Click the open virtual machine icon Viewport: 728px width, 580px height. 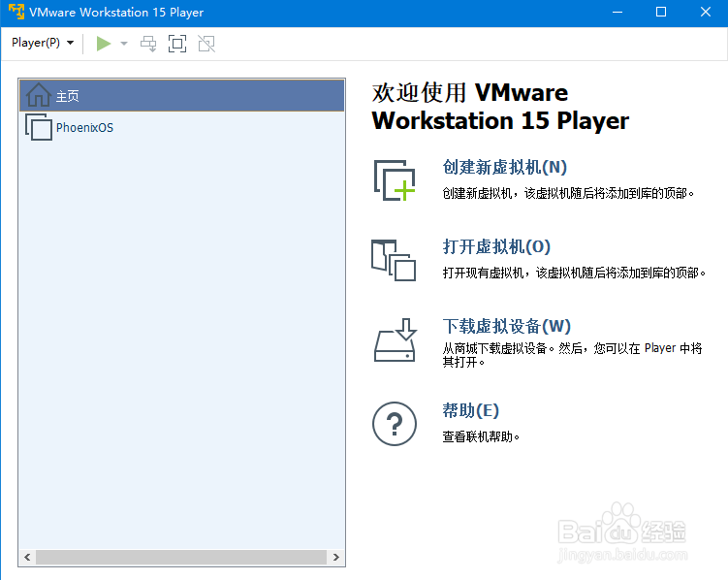pyautogui.click(x=394, y=260)
